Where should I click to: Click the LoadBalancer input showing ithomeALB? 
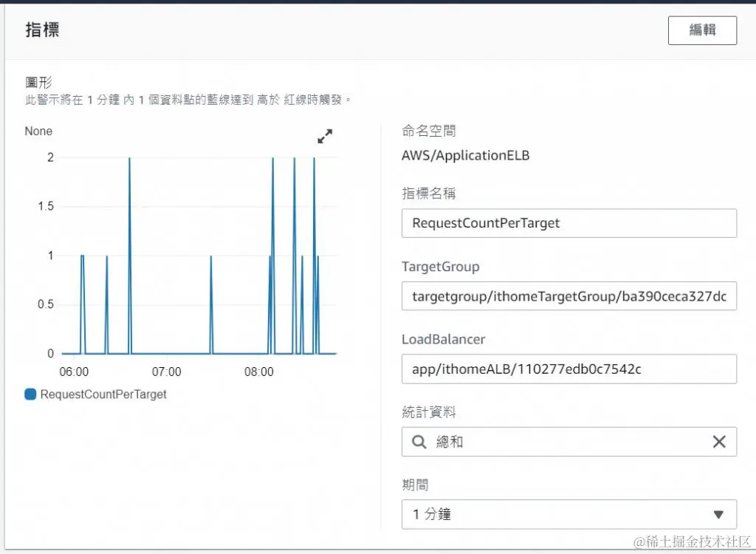tap(568, 369)
